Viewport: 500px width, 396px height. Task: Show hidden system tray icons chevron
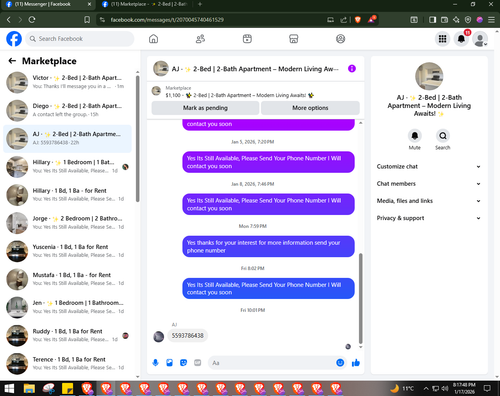pos(426,388)
